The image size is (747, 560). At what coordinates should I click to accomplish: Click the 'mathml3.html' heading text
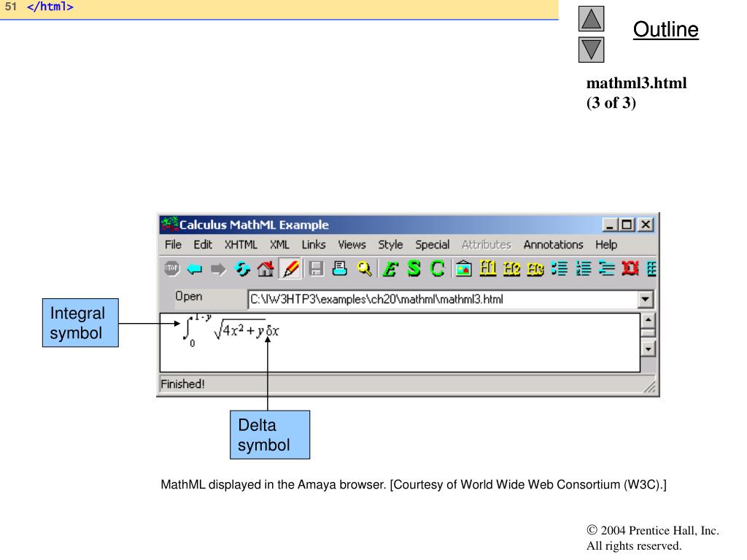click(636, 83)
